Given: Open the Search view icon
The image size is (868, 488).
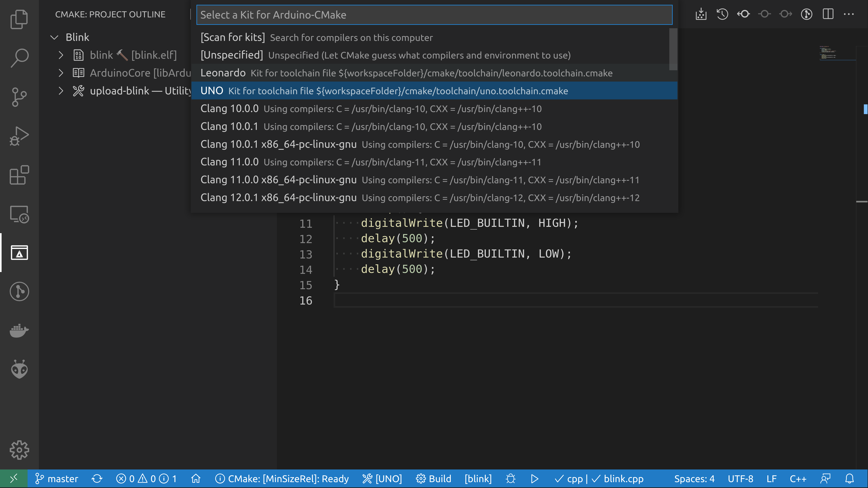Looking at the screenshot, I should tap(19, 58).
